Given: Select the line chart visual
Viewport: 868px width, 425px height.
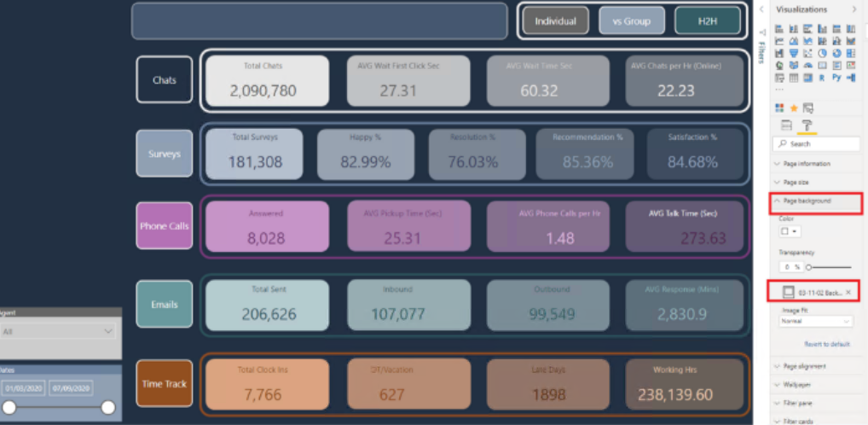Looking at the screenshot, I should tap(779, 41).
